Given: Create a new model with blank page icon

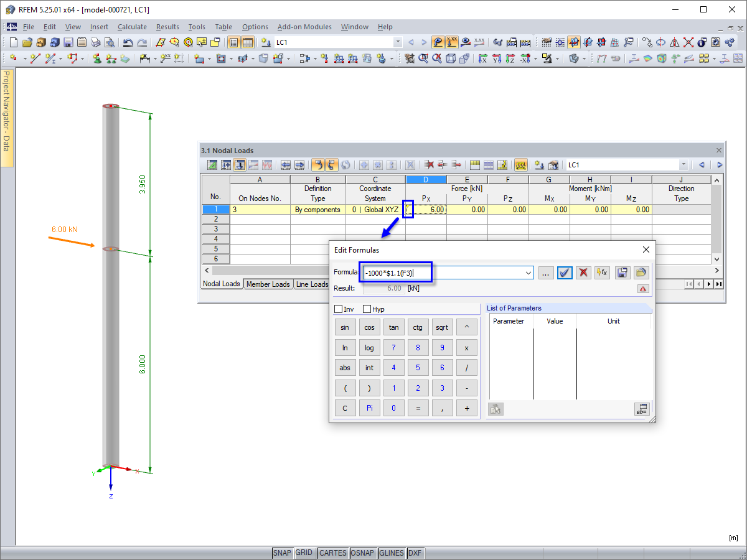Looking at the screenshot, I should coord(14,42).
